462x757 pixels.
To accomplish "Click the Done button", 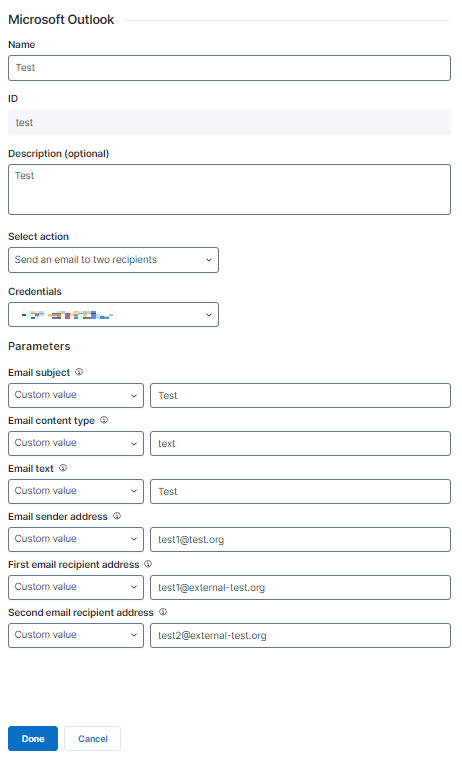I will [33, 739].
